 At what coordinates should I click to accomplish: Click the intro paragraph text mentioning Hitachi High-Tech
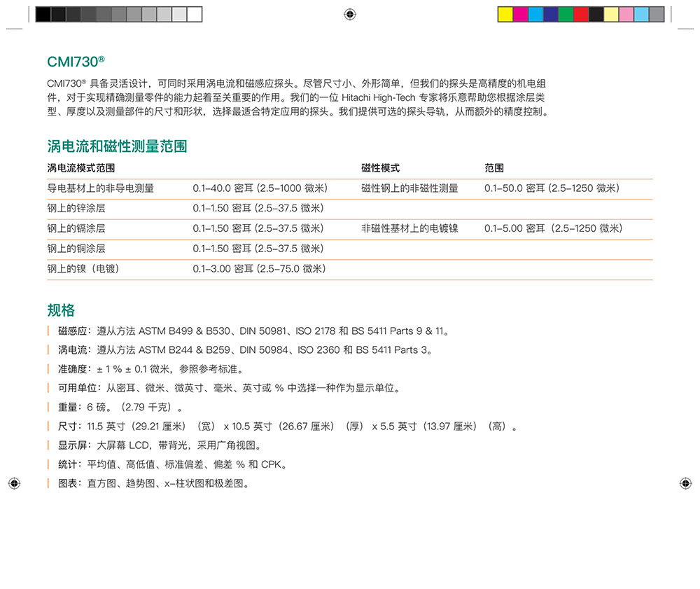point(297,97)
